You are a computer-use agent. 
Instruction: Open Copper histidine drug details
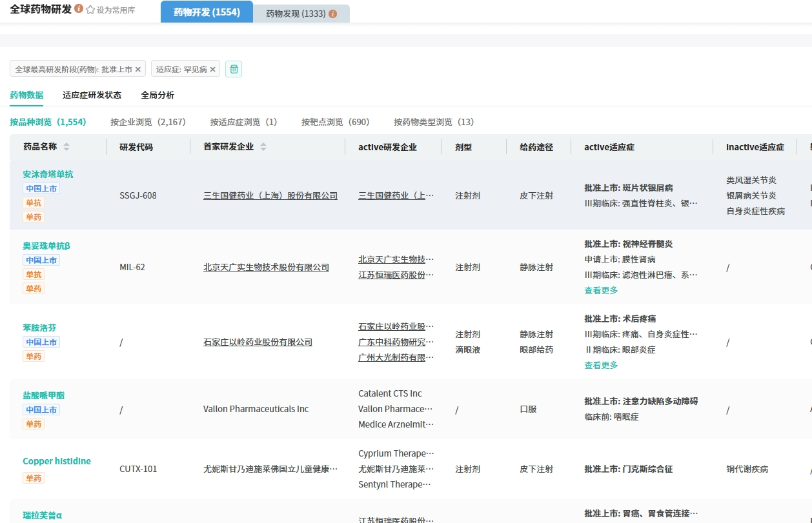[x=57, y=461]
